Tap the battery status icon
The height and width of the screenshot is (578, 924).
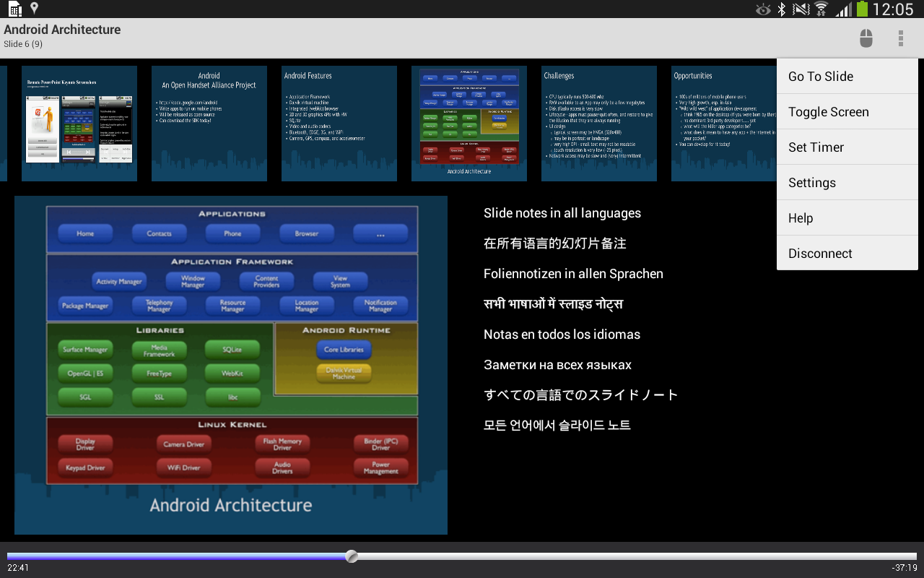pos(862,9)
